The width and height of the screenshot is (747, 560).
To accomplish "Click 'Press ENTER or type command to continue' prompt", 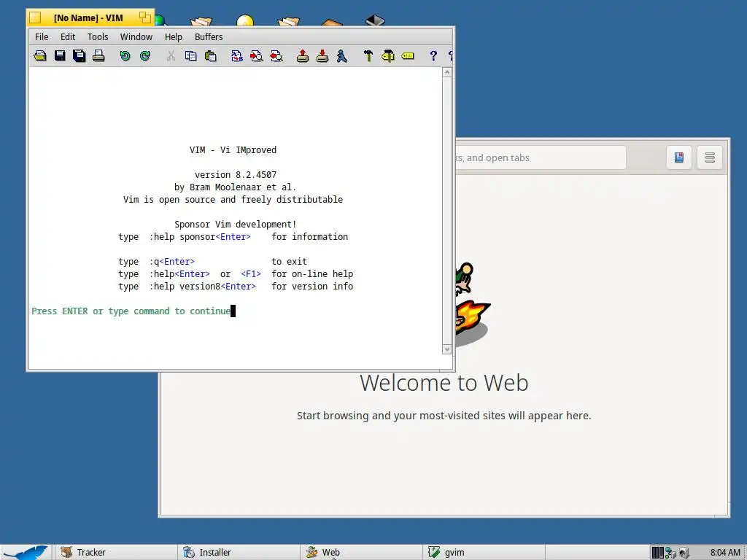I will click(131, 311).
